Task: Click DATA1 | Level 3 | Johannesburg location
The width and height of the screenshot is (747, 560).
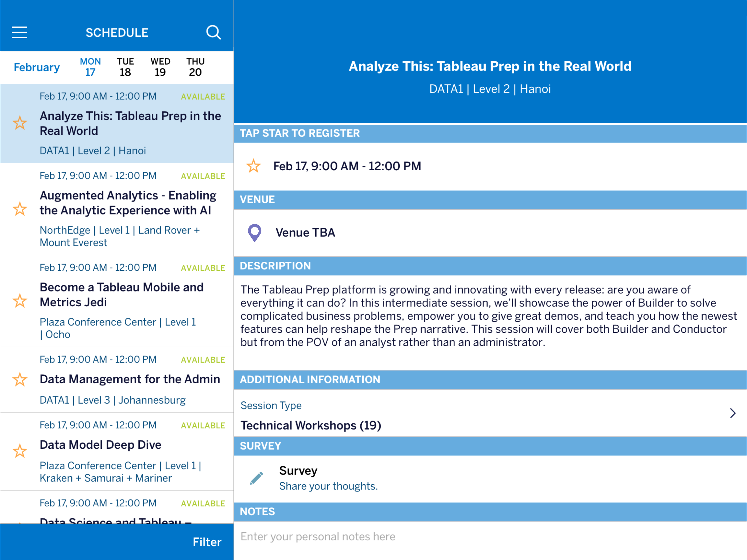Action: click(x=112, y=400)
